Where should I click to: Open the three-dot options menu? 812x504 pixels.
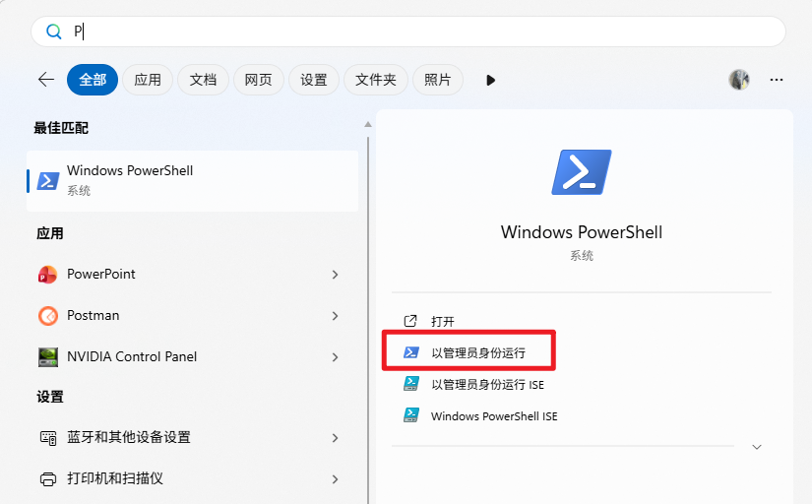click(777, 80)
